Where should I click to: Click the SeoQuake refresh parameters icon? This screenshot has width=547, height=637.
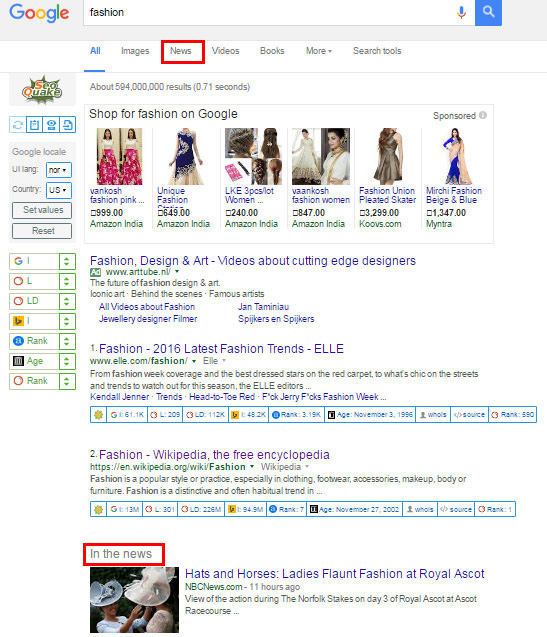click(x=17, y=125)
